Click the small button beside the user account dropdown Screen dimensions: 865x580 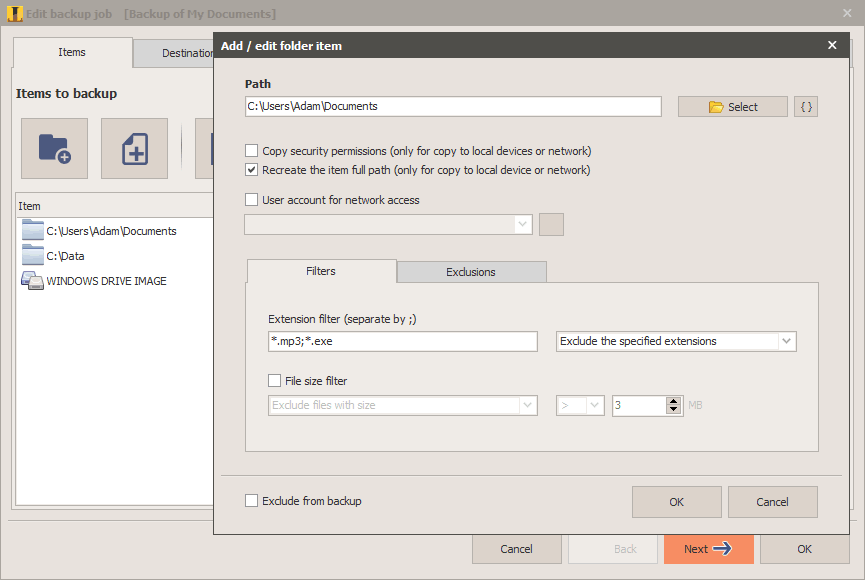[551, 224]
